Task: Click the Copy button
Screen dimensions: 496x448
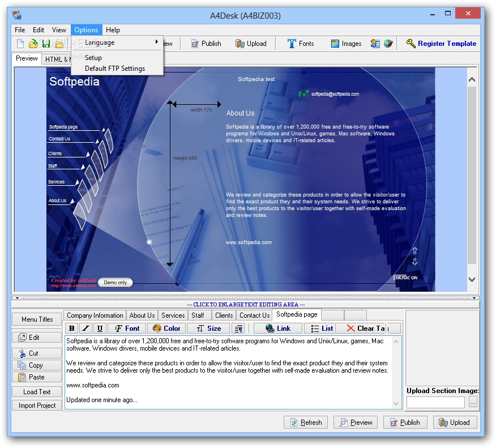Action: pyautogui.click(x=37, y=365)
